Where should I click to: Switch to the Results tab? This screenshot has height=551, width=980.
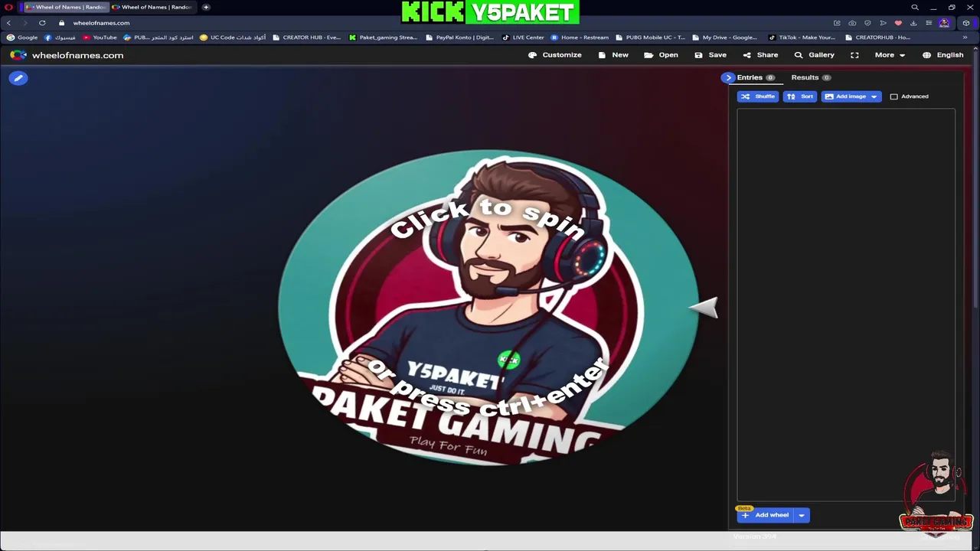point(811,77)
